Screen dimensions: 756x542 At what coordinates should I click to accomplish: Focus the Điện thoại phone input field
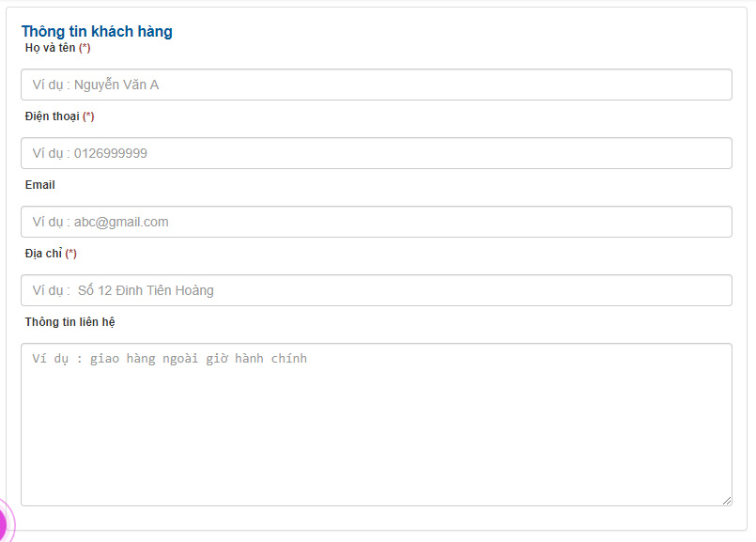click(377, 153)
